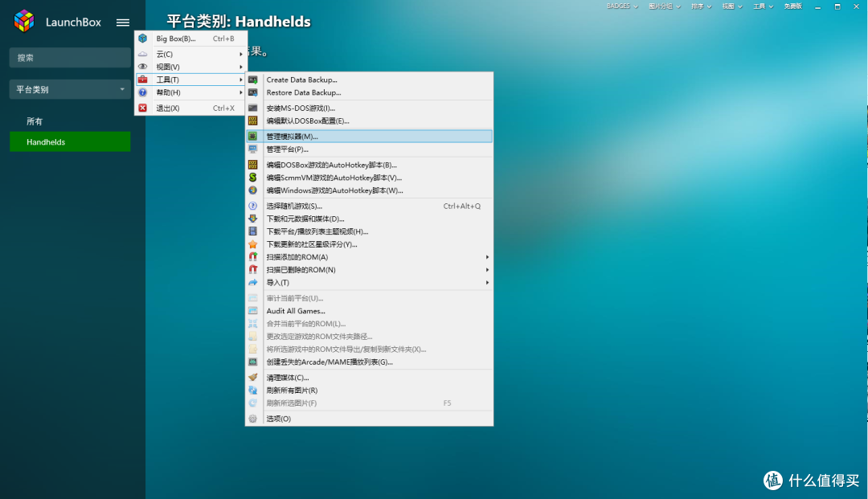The height and width of the screenshot is (499, 868).
Task: Choose 编辑默认DOSBox配置(E)...
Action: click(x=369, y=121)
